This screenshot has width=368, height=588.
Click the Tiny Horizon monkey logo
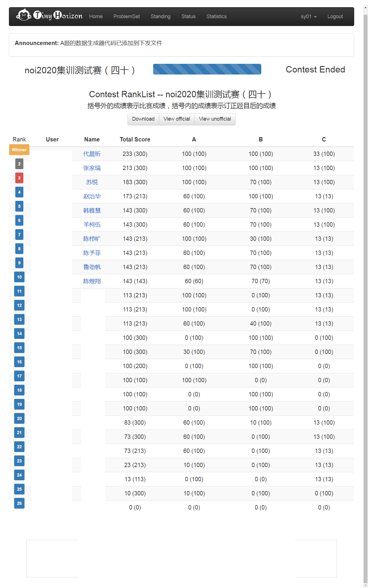point(49,16)
